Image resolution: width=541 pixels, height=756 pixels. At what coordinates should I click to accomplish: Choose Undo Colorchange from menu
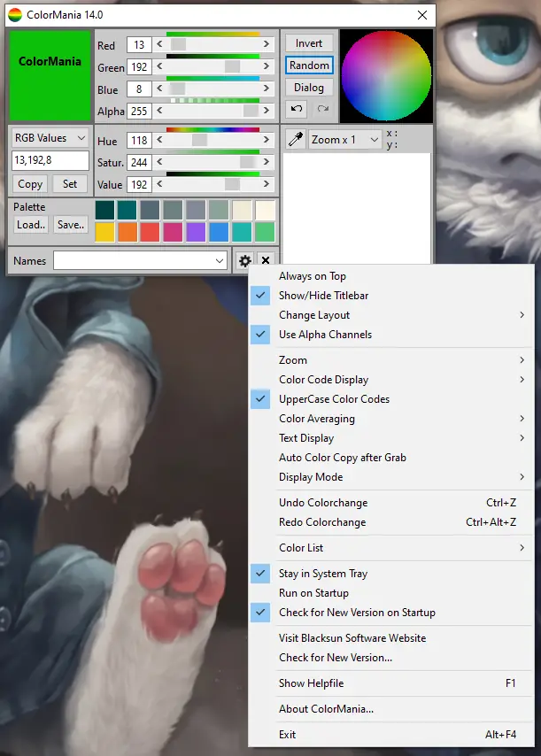click(391, 503)
